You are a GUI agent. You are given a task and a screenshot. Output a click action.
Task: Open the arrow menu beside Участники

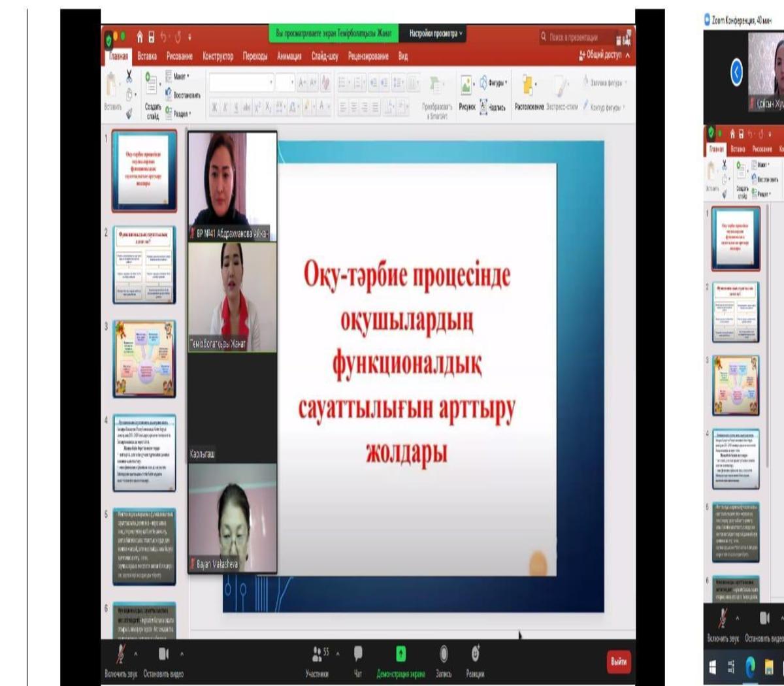tap(338, 653)
